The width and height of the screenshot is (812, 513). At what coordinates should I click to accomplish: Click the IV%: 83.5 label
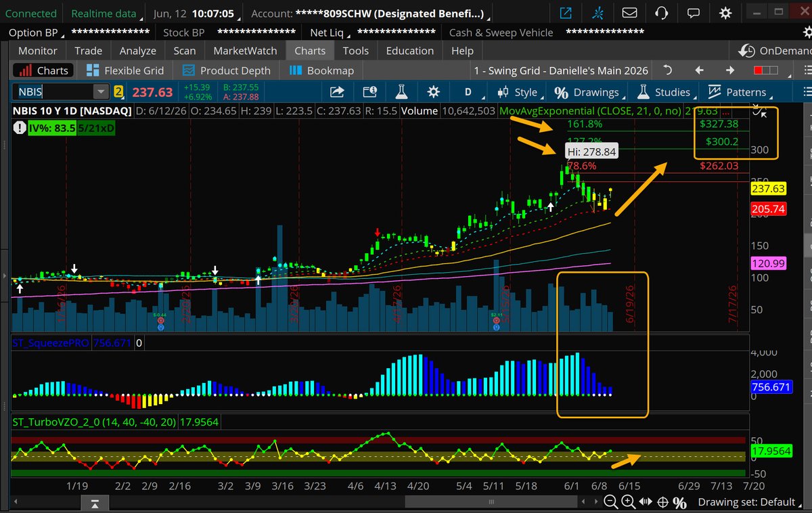point(51,128)
